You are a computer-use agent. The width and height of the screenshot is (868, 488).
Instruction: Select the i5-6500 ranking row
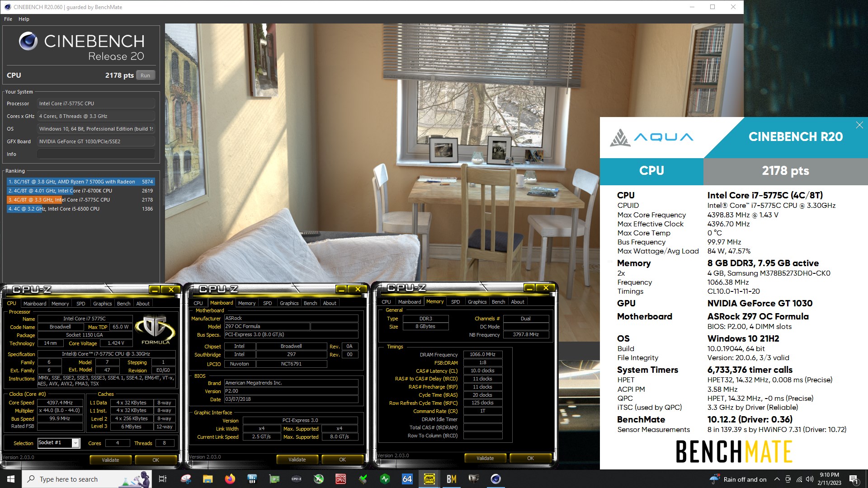pyautogui.click(x=81, y=209)
